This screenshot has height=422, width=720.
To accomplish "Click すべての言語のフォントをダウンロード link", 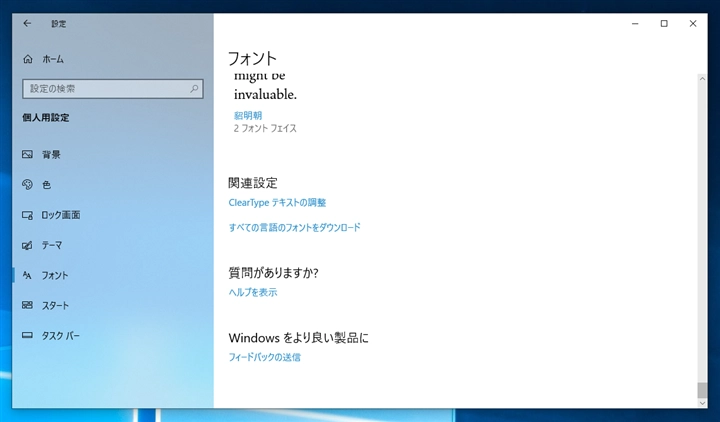I will point(294,227).
